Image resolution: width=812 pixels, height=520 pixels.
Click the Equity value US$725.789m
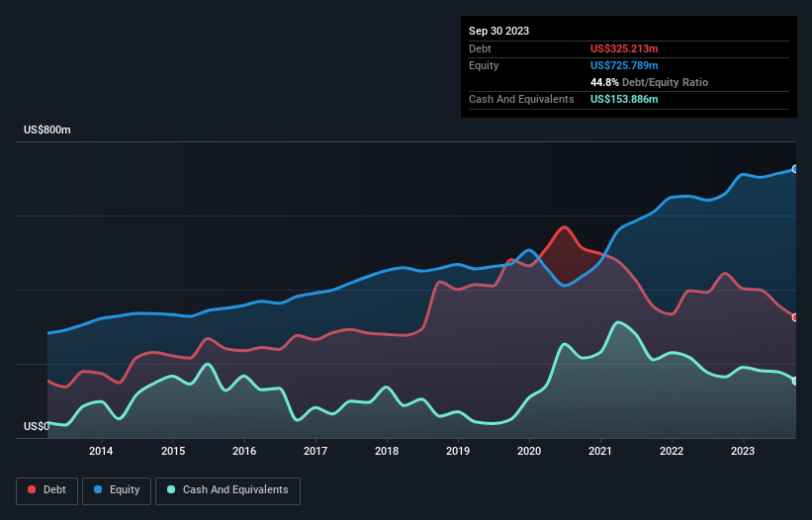[624, 65]
